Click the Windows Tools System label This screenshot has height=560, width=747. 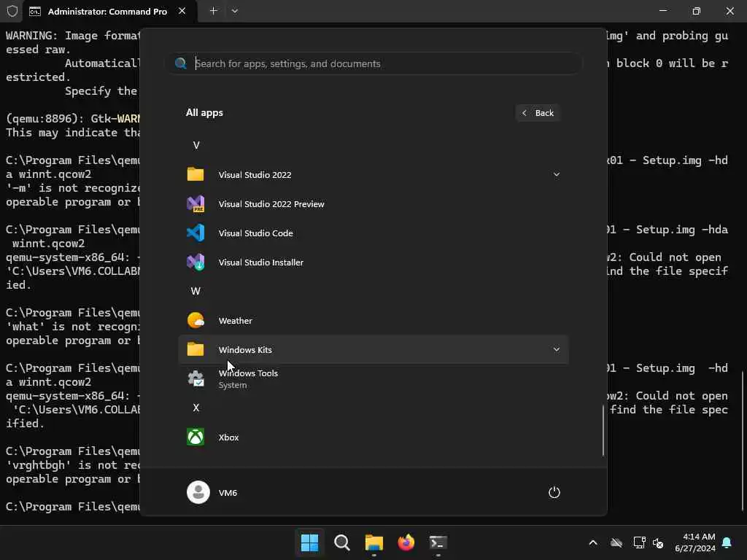pyautogui.click(x=248, y=378)
